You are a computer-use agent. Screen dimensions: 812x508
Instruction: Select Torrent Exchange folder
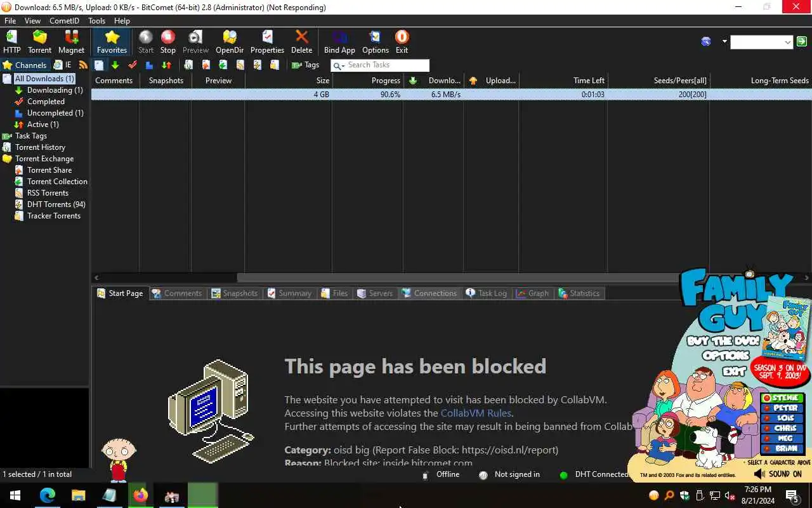[x=44, y=159]
